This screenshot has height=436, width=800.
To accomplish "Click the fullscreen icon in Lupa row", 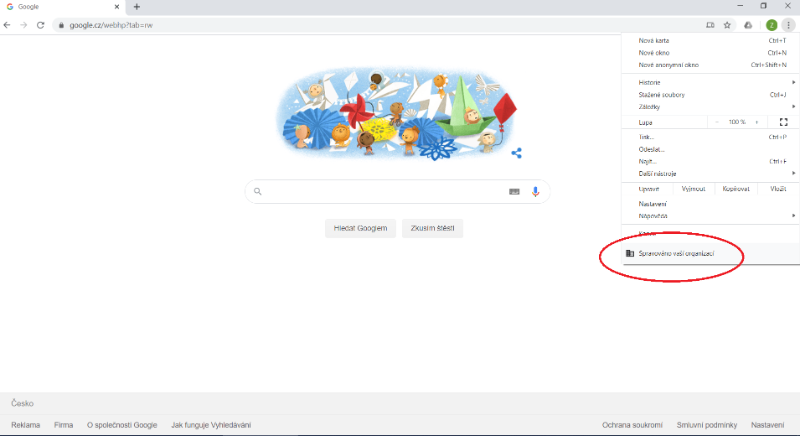I will [x=784, y=122].
